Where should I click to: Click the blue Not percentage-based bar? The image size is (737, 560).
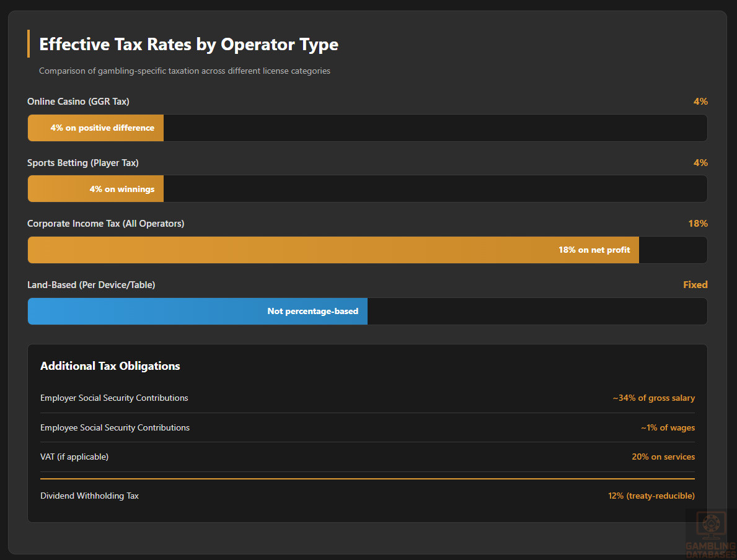(x=197, y=312)
